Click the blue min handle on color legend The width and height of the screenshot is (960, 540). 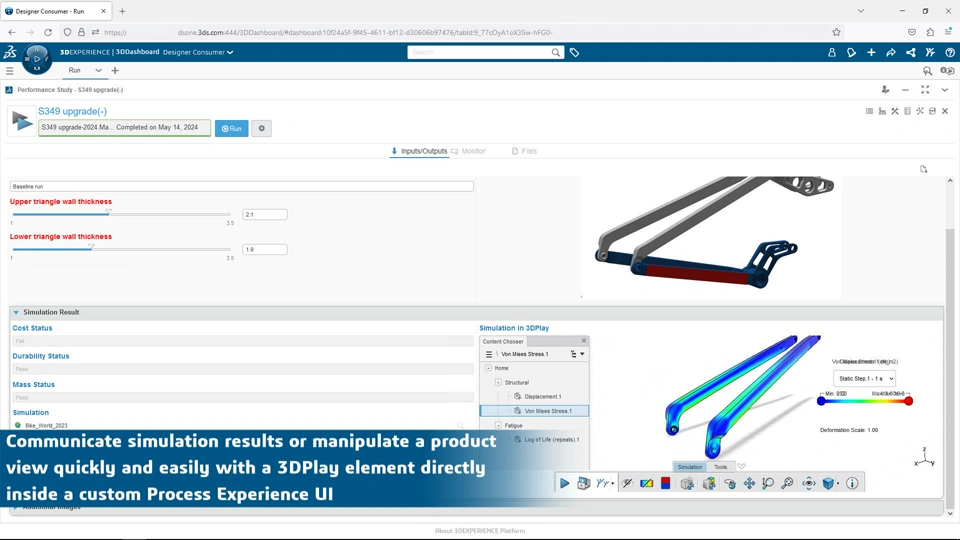pos(821,401)
